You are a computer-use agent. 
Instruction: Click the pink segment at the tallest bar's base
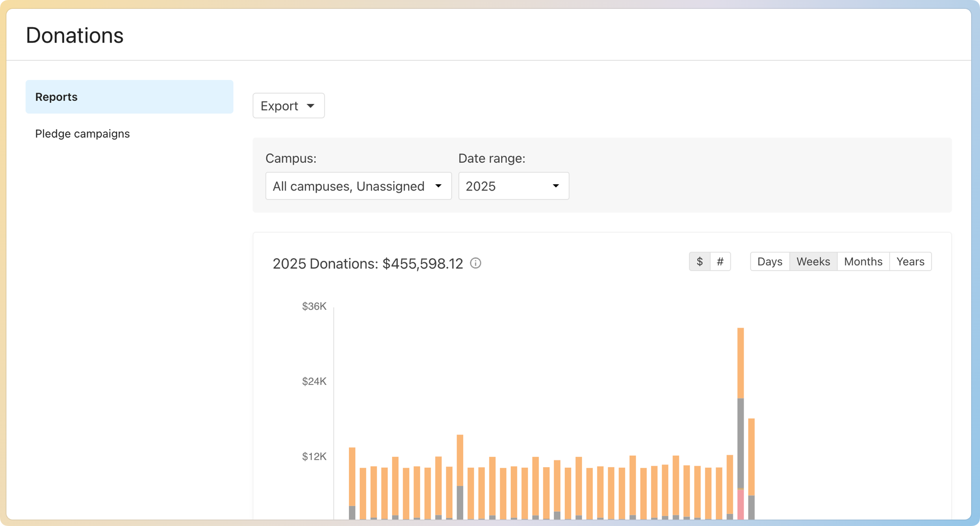coord(740,505)
